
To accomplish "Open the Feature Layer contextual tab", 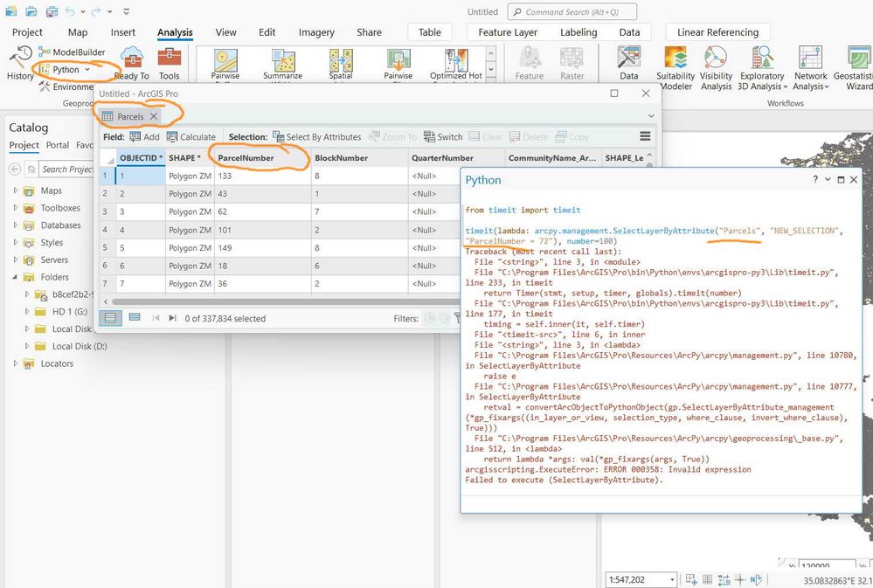I will 508,32.
